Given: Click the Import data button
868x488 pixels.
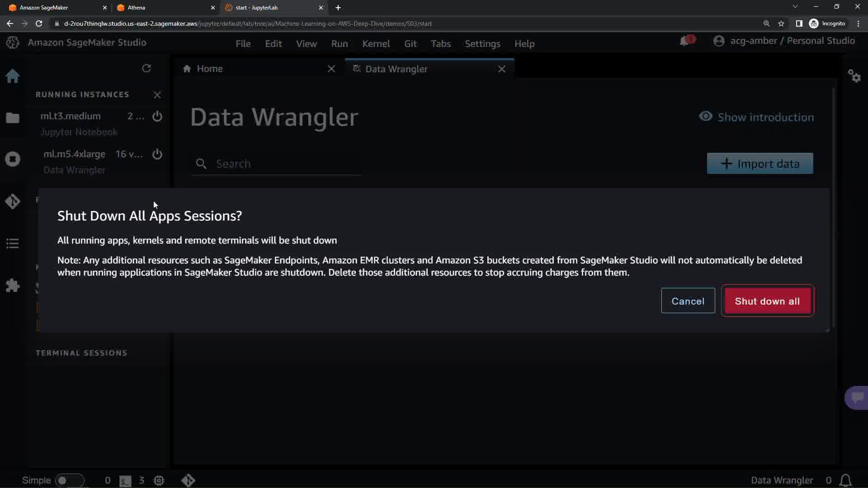Looking at the screenshot, I should 759,164.
